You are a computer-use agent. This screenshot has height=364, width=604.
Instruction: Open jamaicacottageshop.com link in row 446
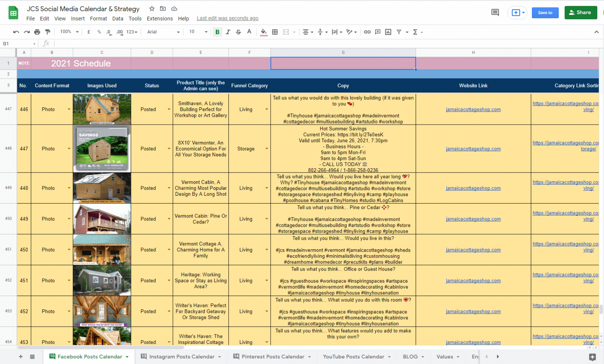pos(473,110)
